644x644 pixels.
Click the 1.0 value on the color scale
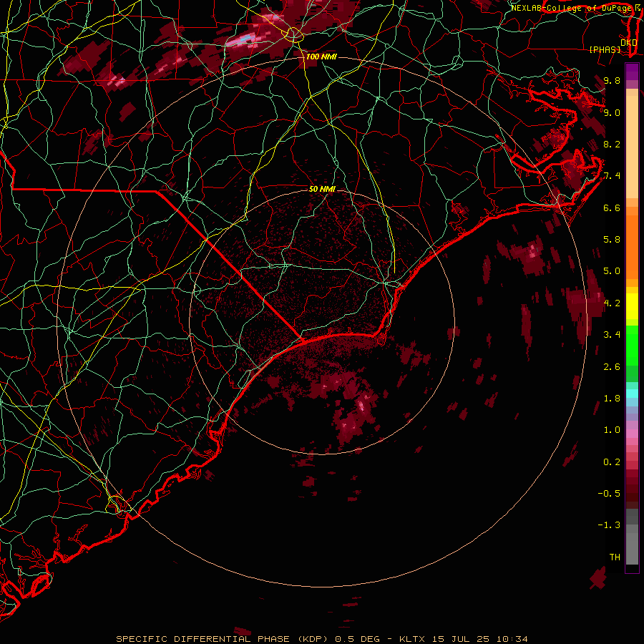(x=612, y=430)
